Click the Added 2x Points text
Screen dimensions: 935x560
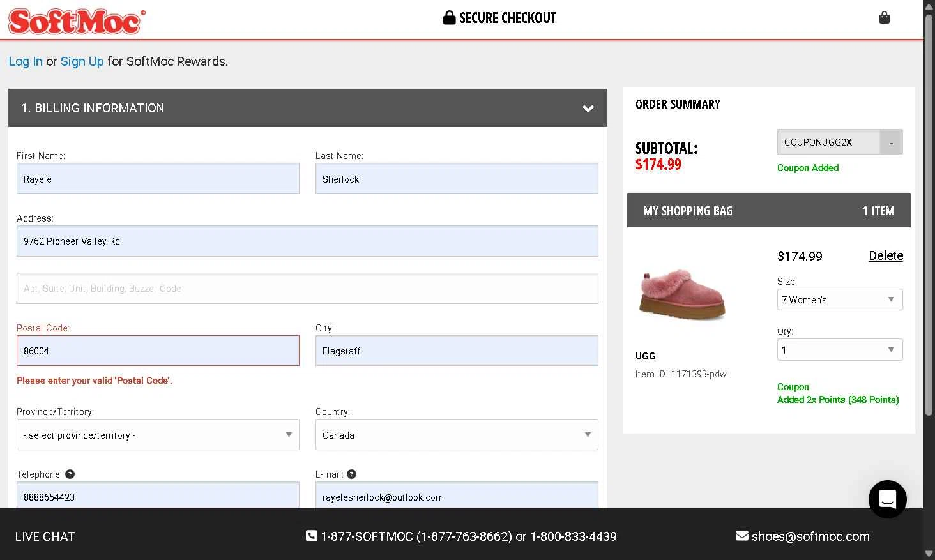click(838, 400)
